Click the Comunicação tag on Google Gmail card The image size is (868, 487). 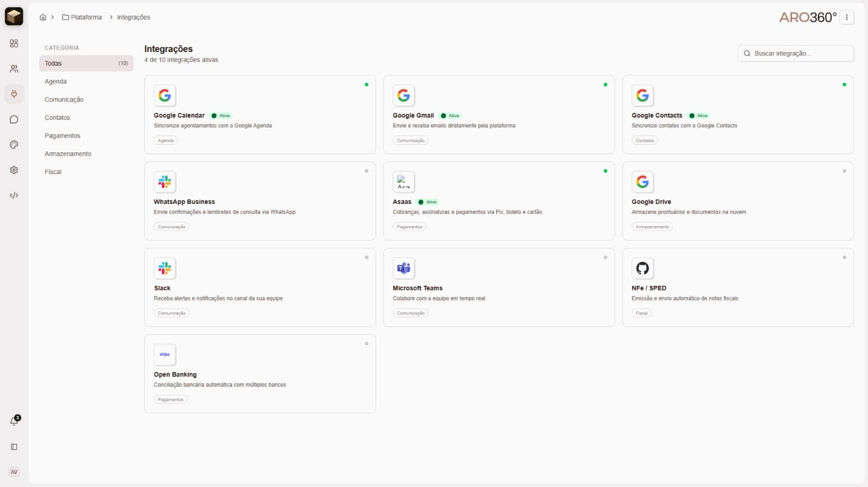coord(411,140)
